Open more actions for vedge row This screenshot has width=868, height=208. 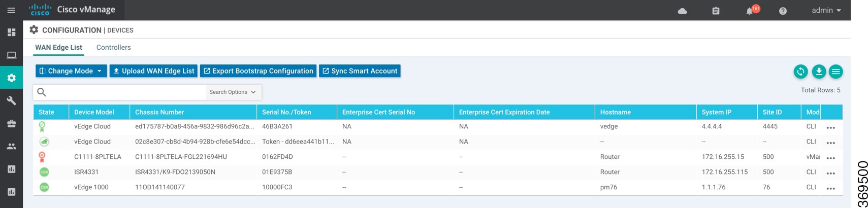coord(831,127)
